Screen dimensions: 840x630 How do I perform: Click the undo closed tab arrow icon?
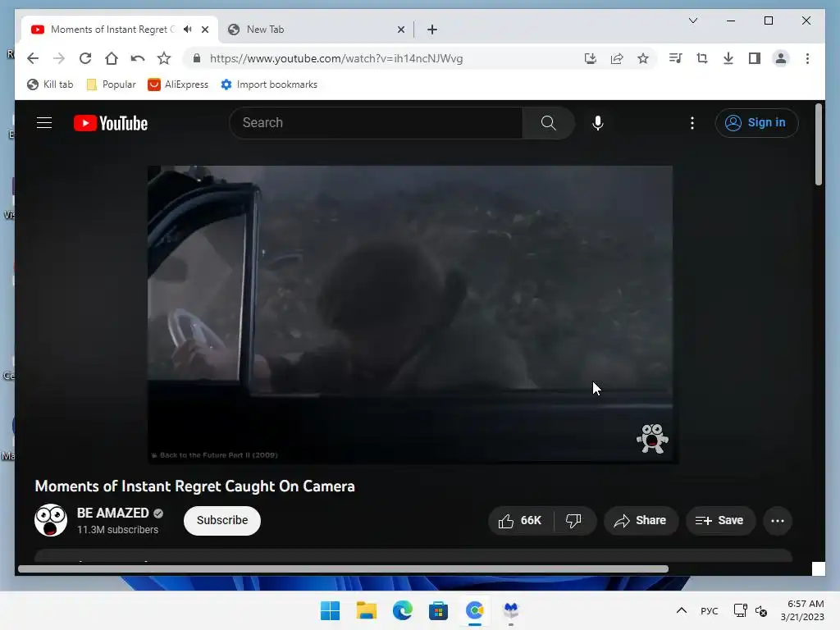coord(138,58)
